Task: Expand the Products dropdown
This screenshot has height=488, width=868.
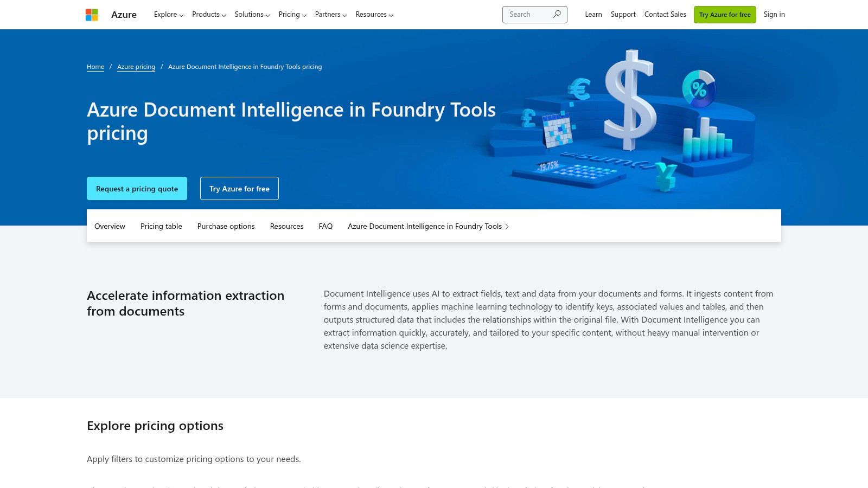Action: pos(209,15)
